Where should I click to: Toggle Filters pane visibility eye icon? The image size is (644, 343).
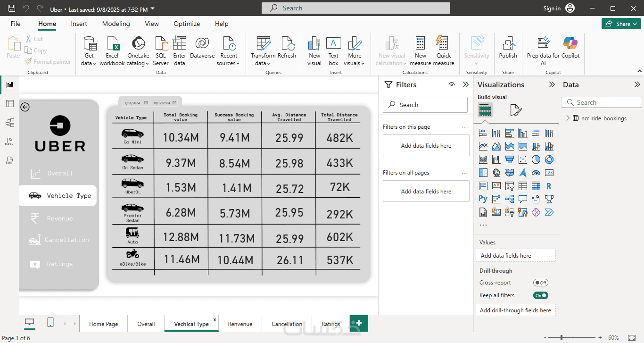click(x=452, y=85)
